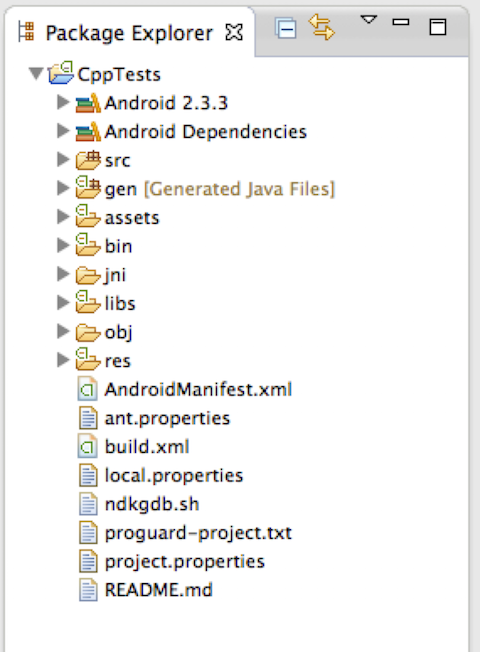The width and height of the screenshot is (480, 652).
Task: Click the Package Explorer hierarchy icon
Action: point(26,32)
